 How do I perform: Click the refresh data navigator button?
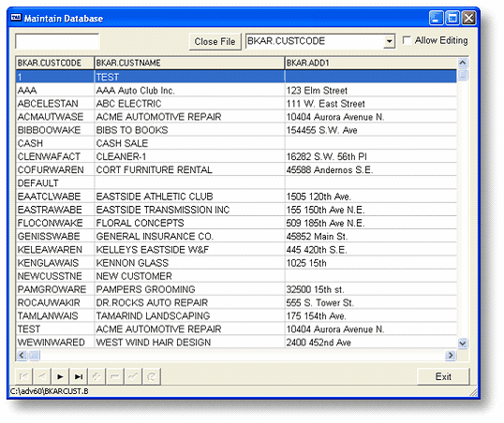coord(152,376)
